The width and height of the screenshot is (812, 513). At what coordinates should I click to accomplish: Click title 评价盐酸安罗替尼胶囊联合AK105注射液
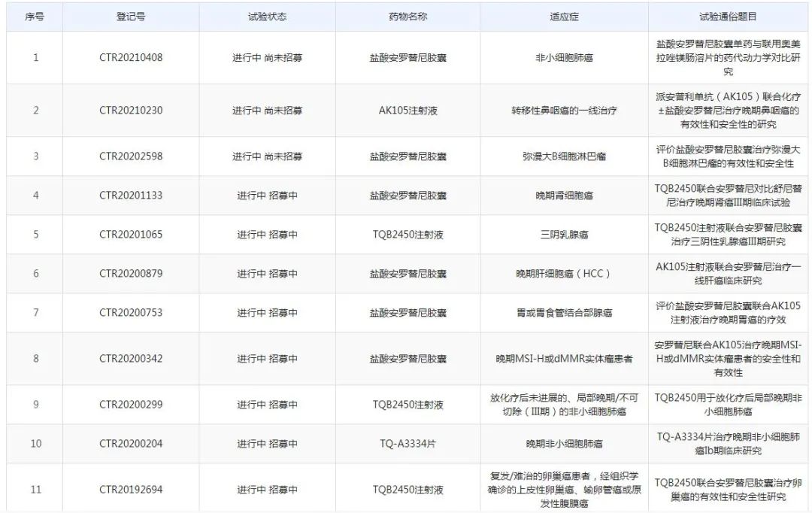coord(728,312)
